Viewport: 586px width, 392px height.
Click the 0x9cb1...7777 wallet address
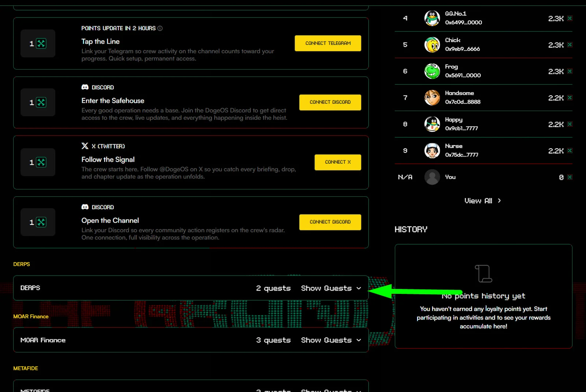pyautogui.click(x=461, y=129)
